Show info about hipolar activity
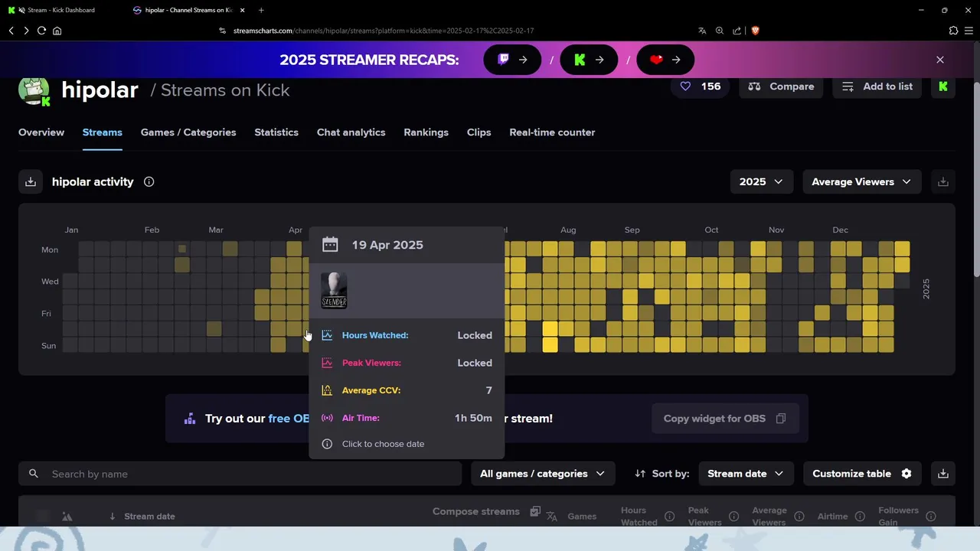This screenshot has height=551, width=980. (x=149, y=181)
